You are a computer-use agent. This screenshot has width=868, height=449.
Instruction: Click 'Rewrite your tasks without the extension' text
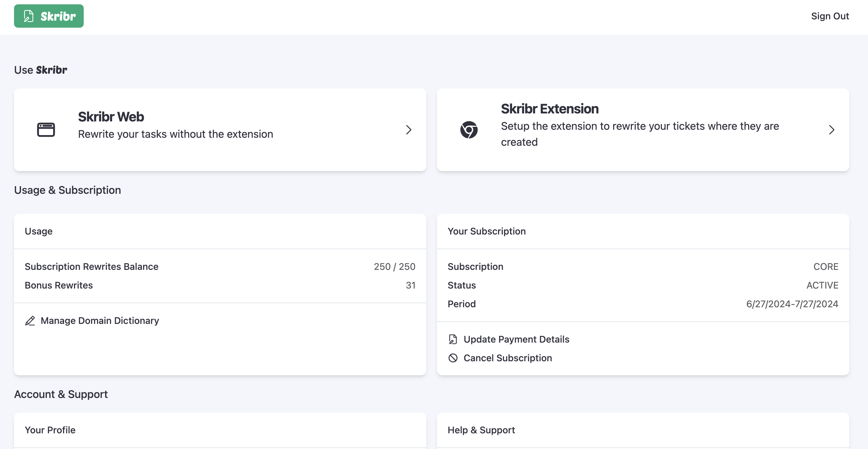[175, 134]
